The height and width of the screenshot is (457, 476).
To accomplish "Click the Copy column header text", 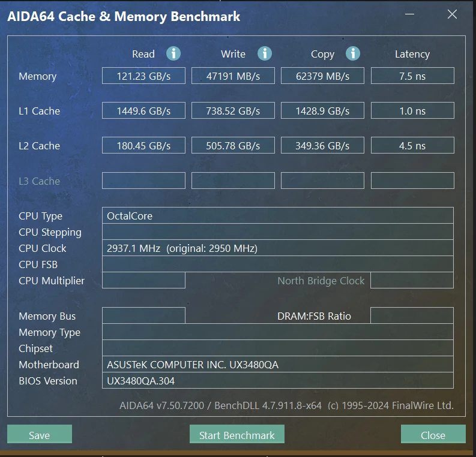I will 322,55.
